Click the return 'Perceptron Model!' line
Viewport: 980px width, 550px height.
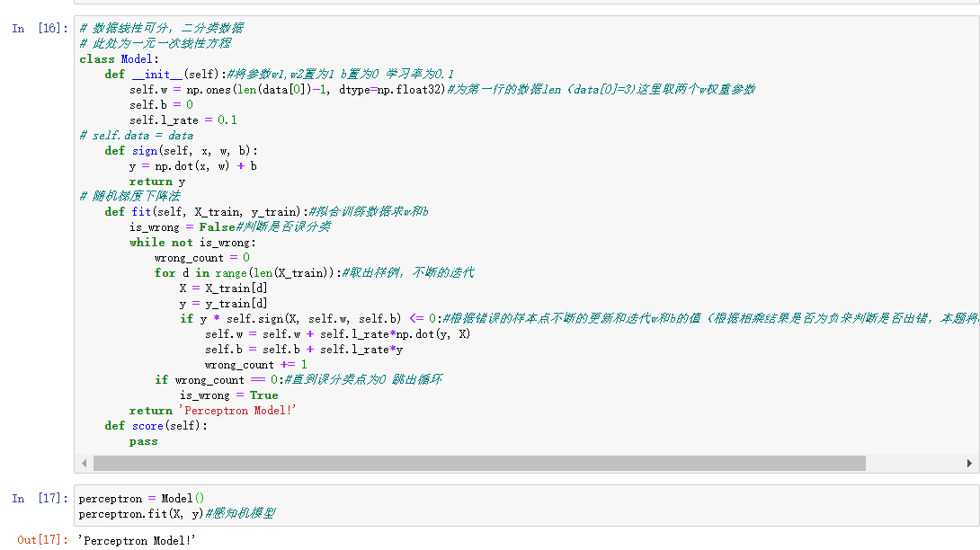(212, 411)
